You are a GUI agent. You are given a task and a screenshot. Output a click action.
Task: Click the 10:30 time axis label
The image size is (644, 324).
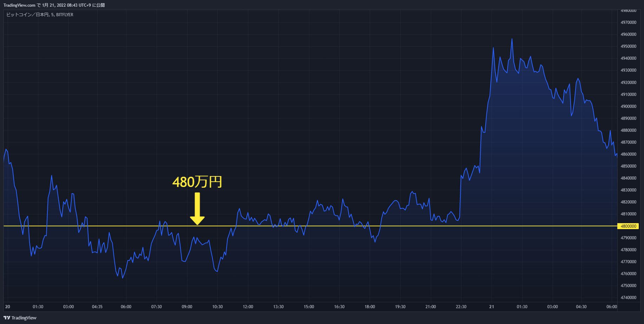217,307
